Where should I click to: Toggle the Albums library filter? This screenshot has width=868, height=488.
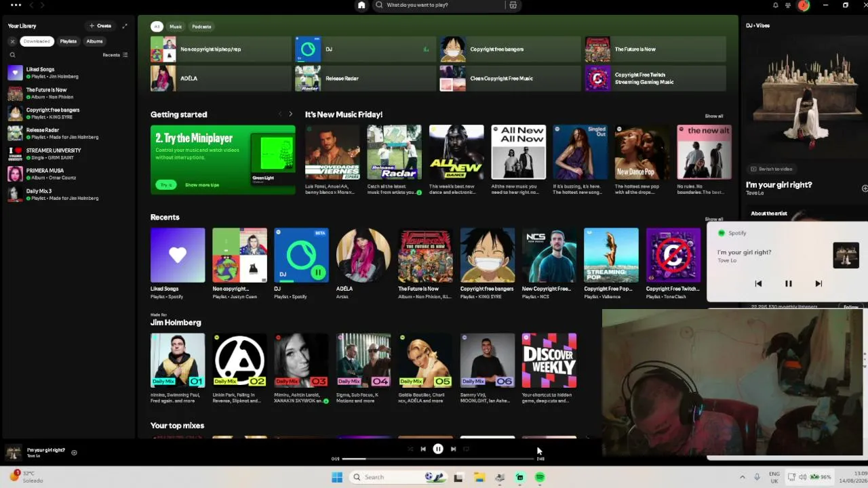pos(94,41)
